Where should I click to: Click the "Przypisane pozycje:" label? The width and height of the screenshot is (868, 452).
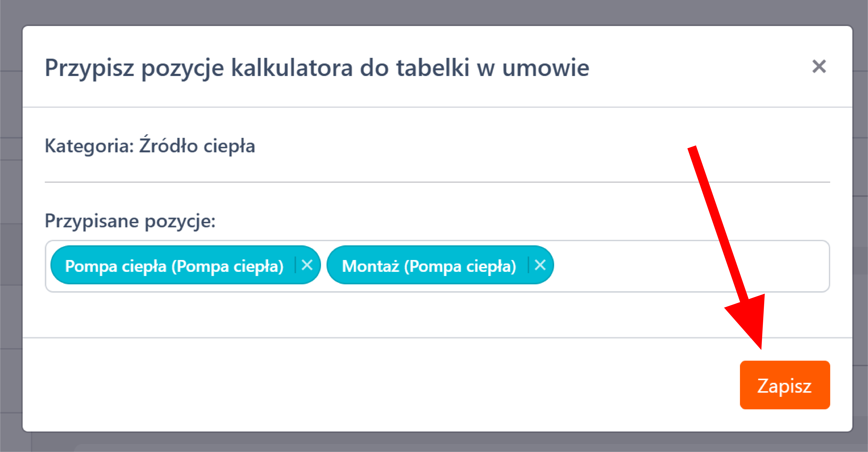point(130,221)
